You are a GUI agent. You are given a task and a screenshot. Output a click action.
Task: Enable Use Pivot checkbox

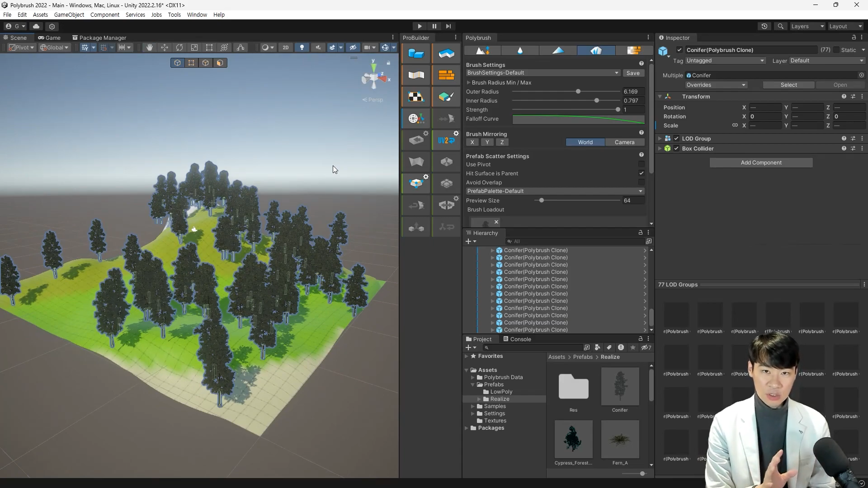point(641,164)
